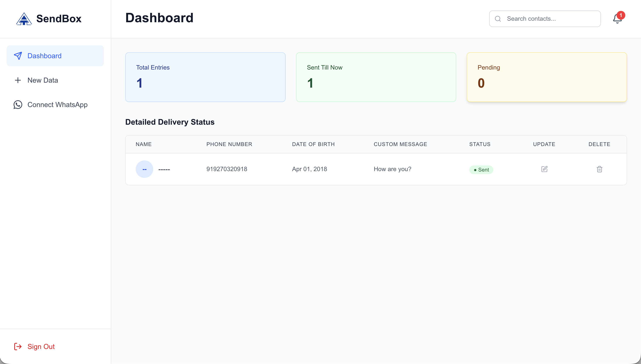Select the Total Entries card
This screenshot has width=641, height=364.
[x=205, y=77]
